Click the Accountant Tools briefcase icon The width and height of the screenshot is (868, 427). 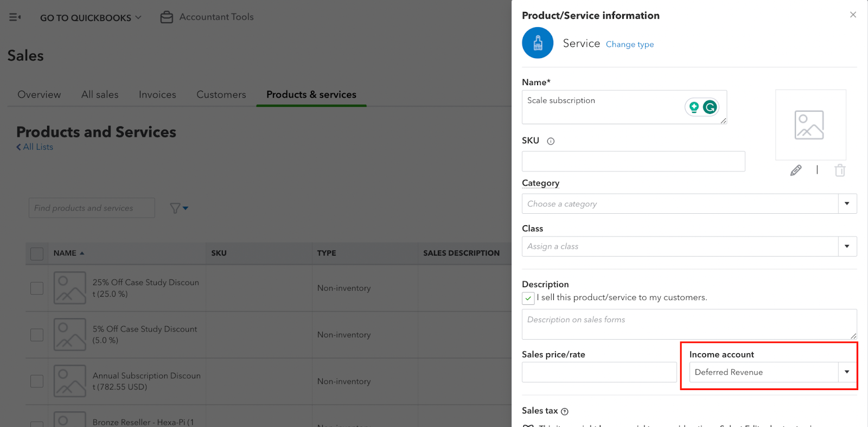click(x=167, y=17)
